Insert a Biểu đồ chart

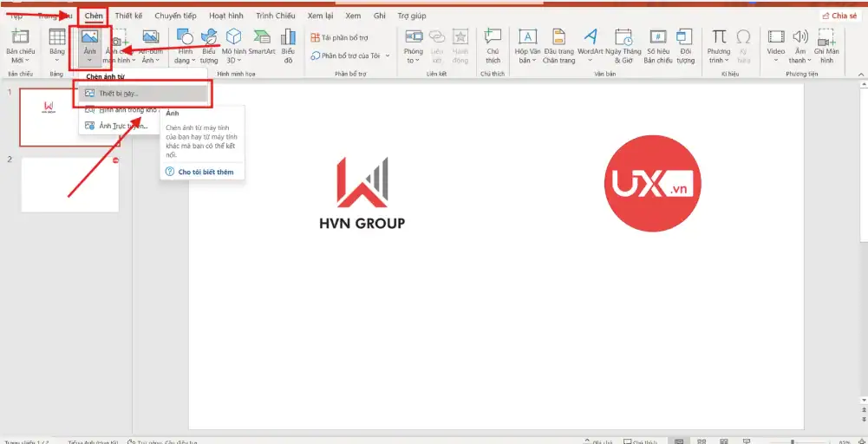[288, 46]
